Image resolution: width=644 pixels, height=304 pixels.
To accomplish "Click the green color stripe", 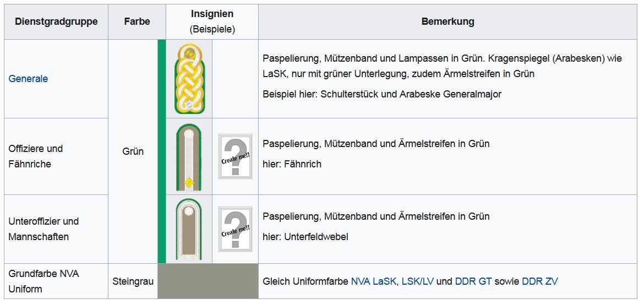I will [x=161, y=151].
